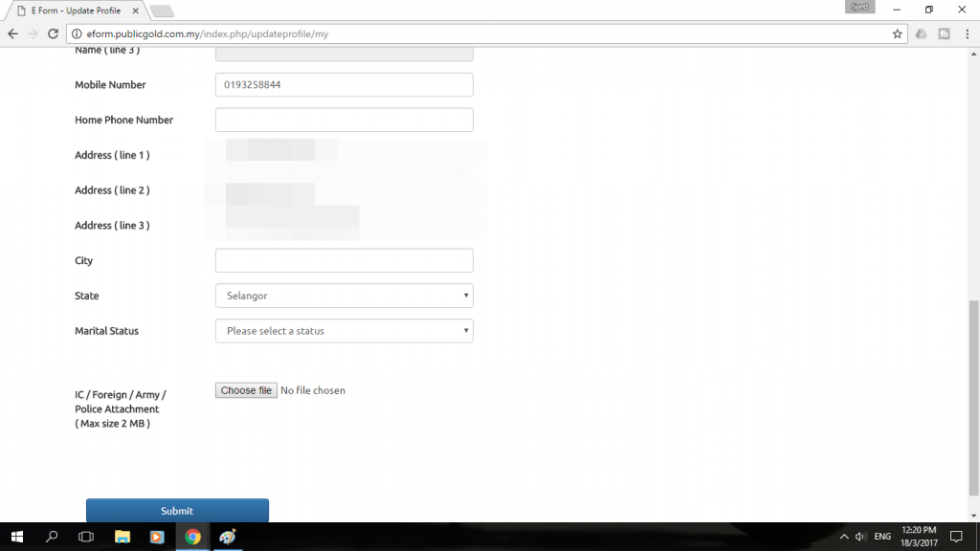980x551 pixels.
Task: Click the taskbar search magnifier icon
Action: (x=52, y=537)
